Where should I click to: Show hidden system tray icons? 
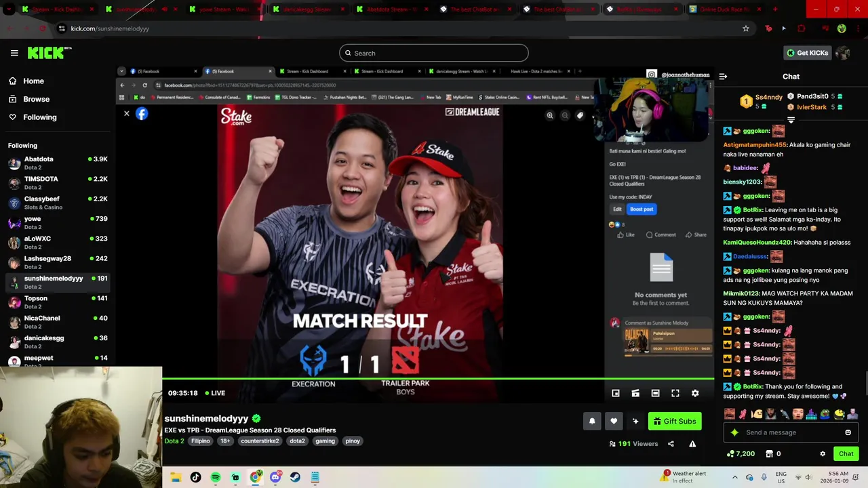point(734,477)
